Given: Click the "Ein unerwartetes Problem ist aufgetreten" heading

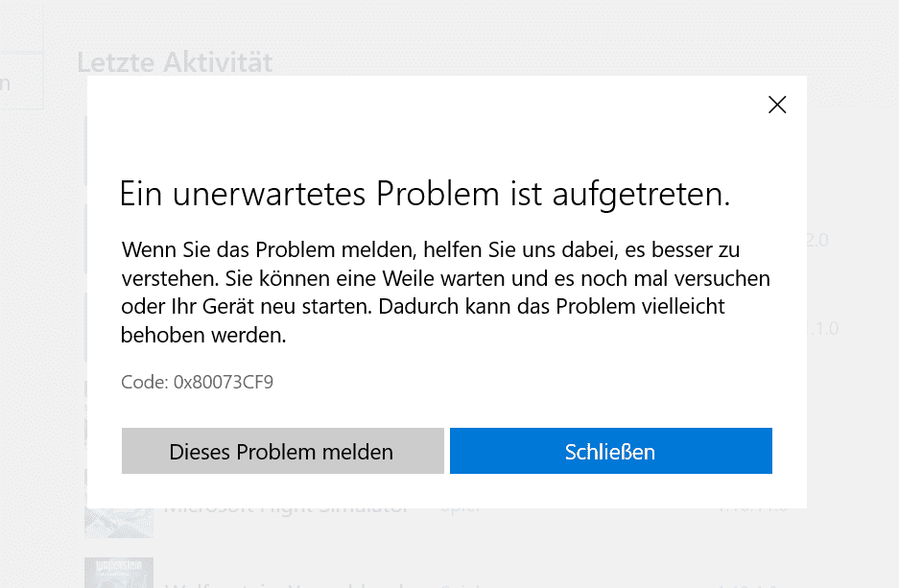Looking at the screenshot, I should coord(425,194).
